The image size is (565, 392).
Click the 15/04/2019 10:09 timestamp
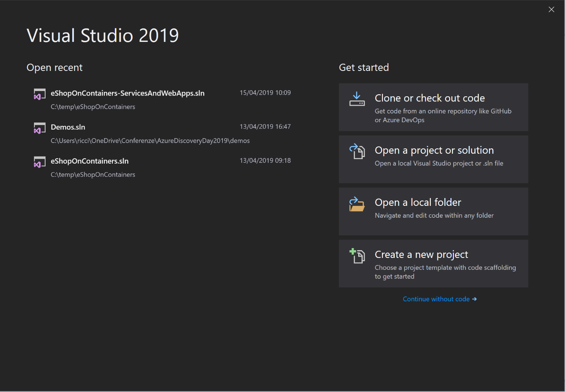click(x=265, y=93)
